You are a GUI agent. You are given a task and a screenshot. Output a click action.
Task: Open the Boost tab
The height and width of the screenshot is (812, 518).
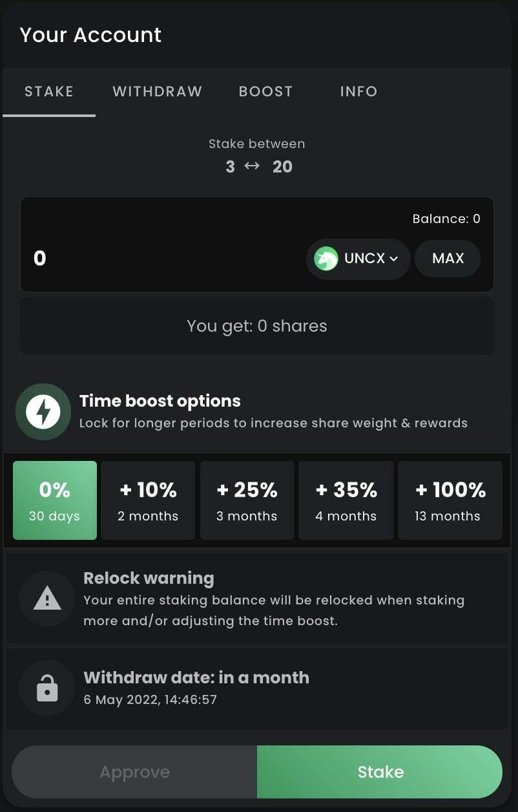click(265, 91)
